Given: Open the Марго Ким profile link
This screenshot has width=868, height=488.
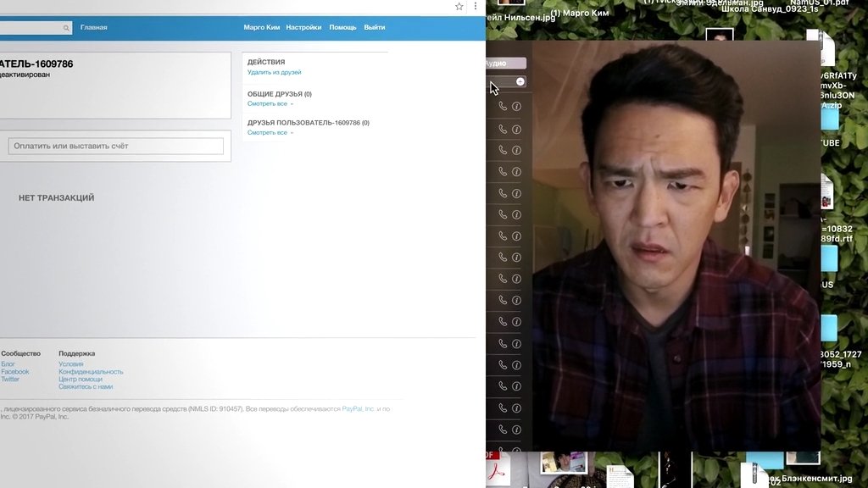Looking at the screenshot, I should coord(261,28).
